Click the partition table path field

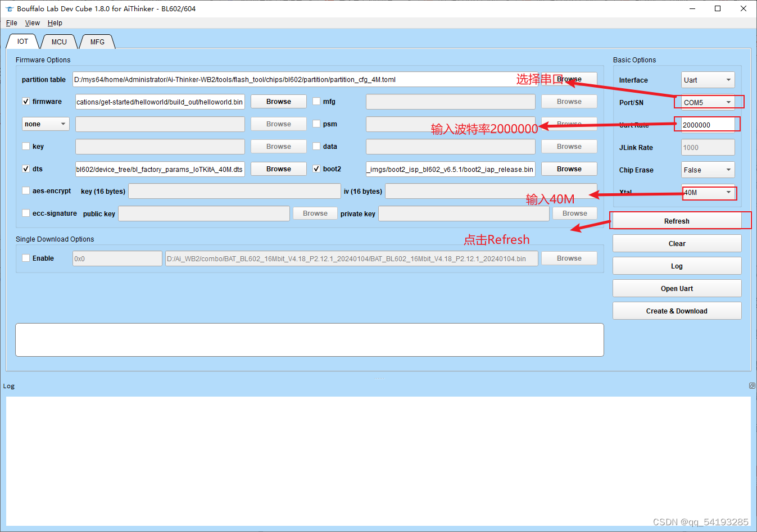(305, 79)
